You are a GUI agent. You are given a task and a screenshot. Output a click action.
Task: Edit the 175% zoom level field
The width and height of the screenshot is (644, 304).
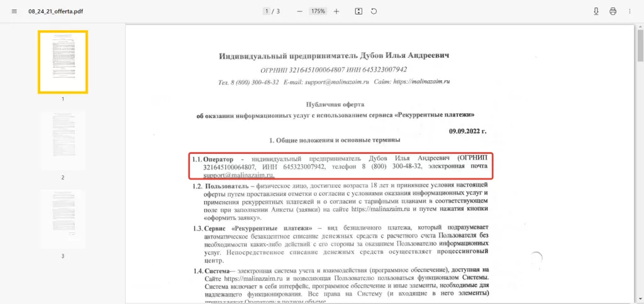318,11
